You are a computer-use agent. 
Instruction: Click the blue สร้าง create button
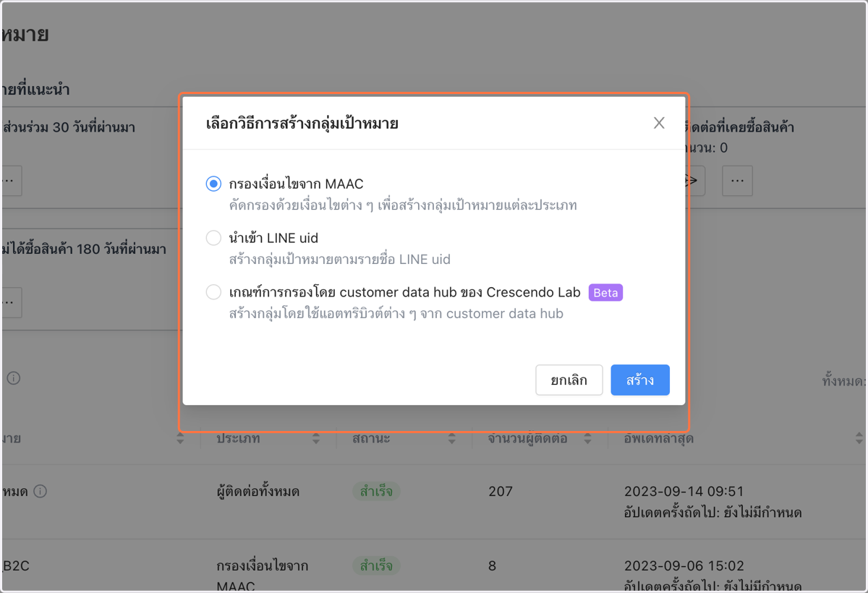640,380
